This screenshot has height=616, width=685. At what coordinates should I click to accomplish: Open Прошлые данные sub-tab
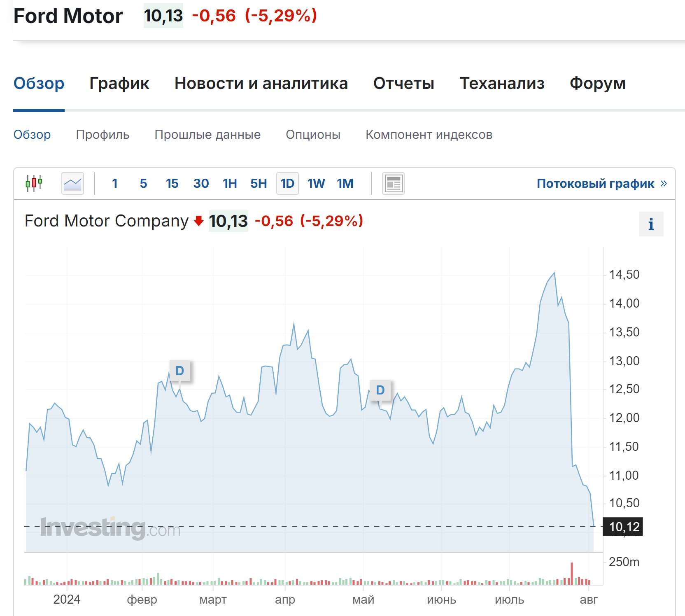click(x=207, y=135)
